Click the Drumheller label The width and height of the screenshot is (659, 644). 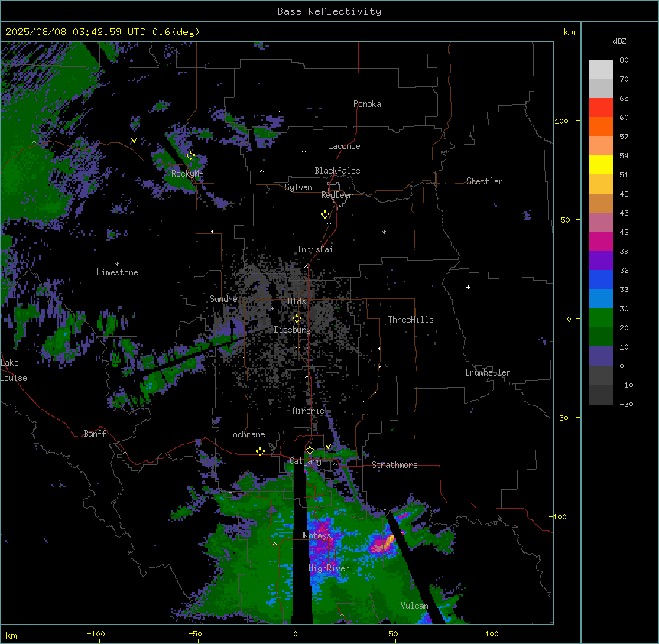click(x=488, y=372)
